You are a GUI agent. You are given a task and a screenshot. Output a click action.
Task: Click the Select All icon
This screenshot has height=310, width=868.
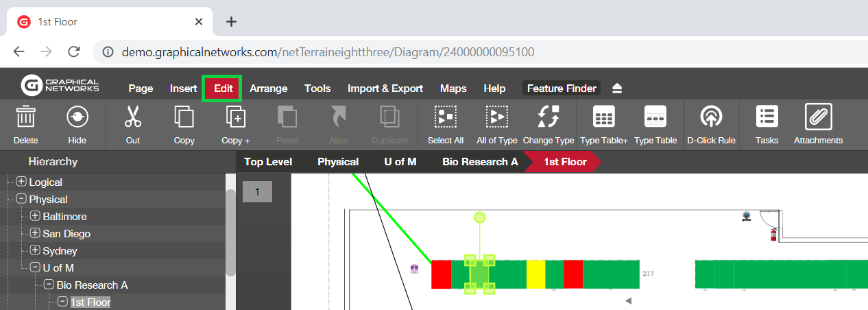point(446,117)
